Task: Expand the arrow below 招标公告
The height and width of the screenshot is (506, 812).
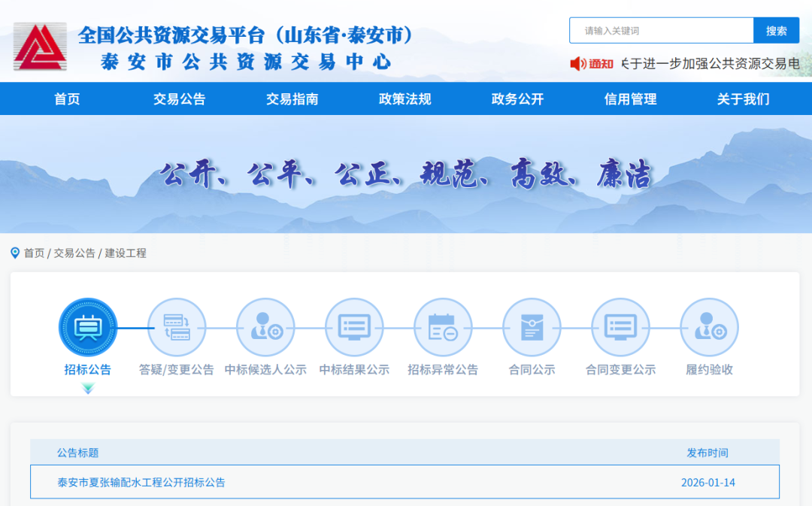Action: [88, 389]
